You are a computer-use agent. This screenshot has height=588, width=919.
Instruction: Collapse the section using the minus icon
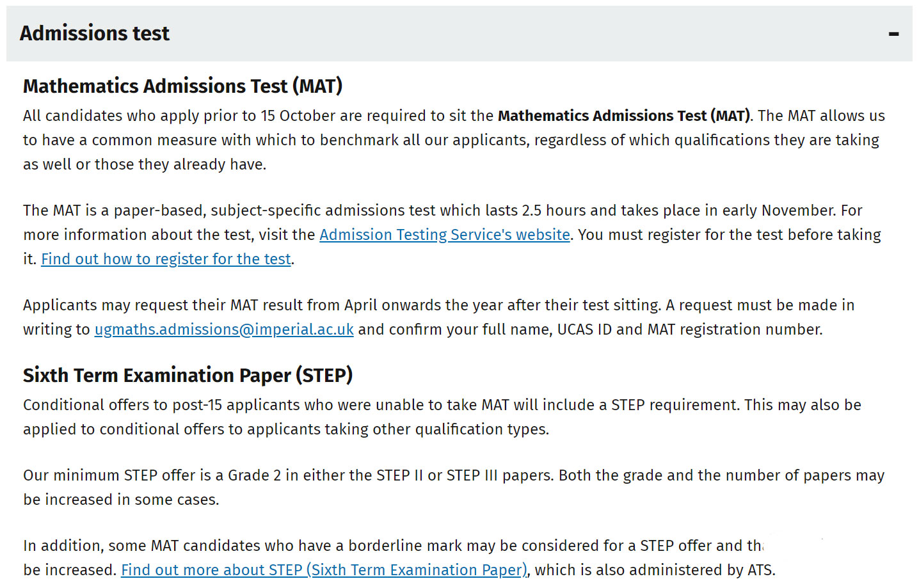(x=893, y=34)
